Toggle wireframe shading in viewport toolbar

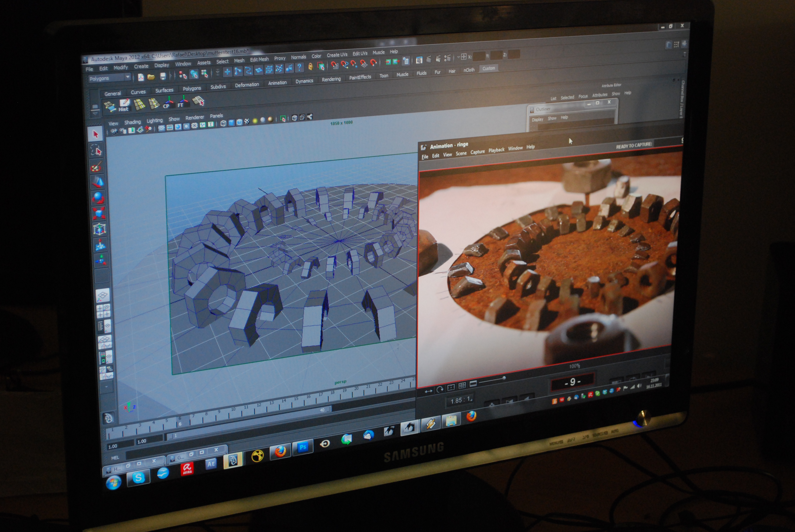tap(223, 123)
